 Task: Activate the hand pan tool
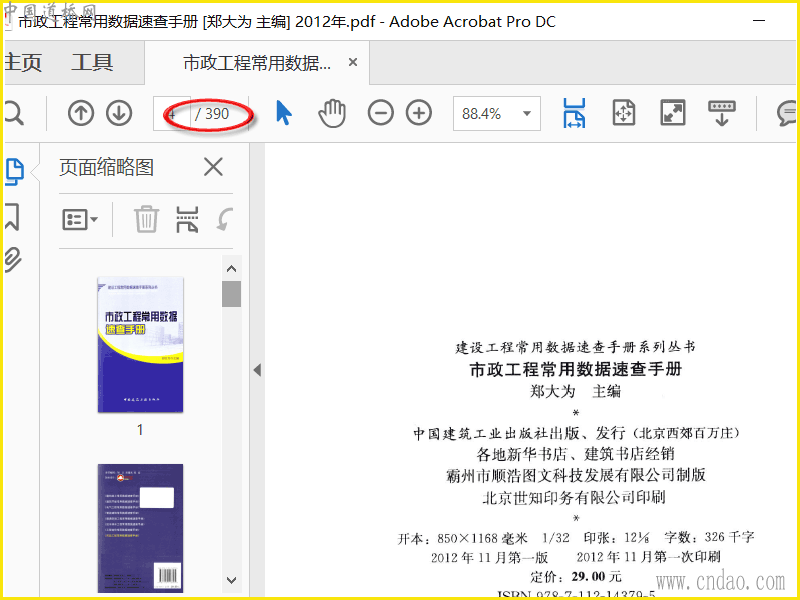[x=332, y=113]
